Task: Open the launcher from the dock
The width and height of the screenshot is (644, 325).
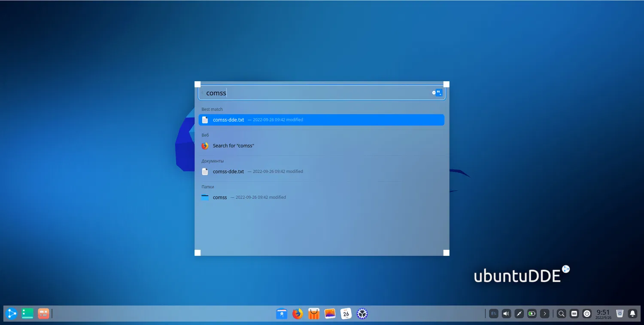Action: click(12, 313)
